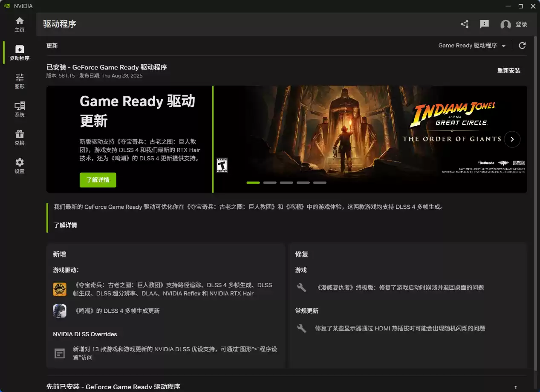Select the fourth carousel indicator dot
The height and width of the screenshot is (392, 540).
(x=303, y=182)
